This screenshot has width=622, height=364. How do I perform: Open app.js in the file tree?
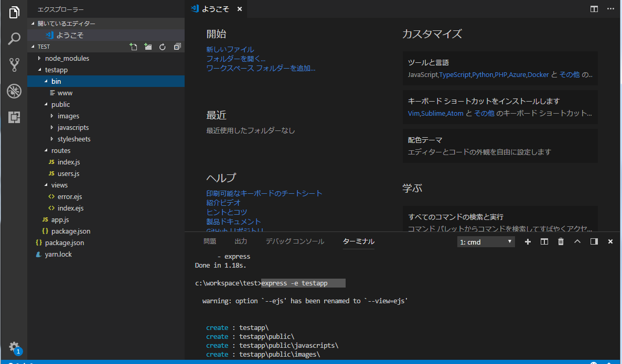click(x=60, y=219)
